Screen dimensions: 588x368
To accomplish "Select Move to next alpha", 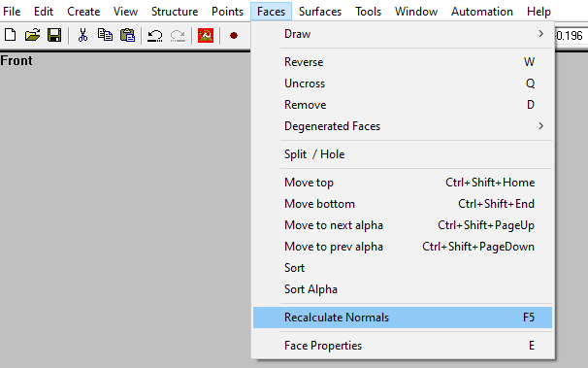I will (403, 225).
